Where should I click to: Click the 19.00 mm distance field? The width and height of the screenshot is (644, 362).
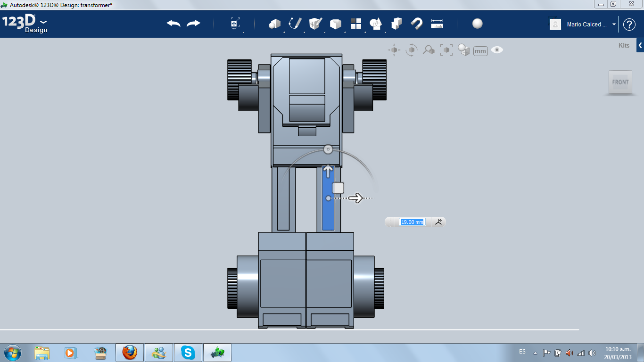[x=412, y=222]
